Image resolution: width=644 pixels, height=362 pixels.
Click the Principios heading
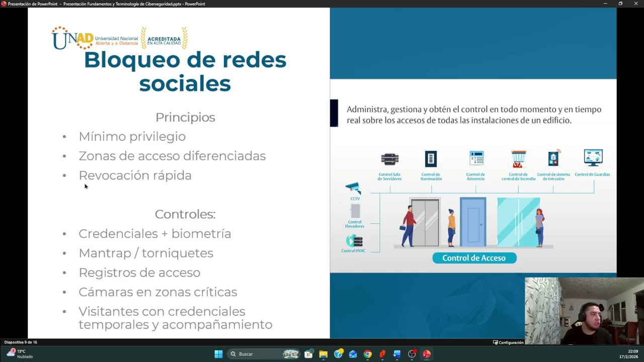(185, 117)
